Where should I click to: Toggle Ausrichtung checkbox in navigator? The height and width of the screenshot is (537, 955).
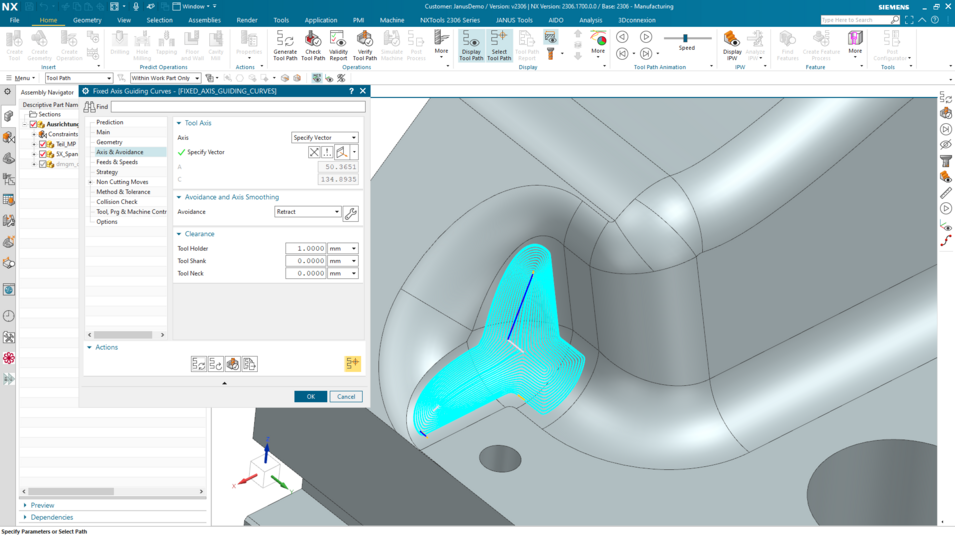(x=33, y=124)
